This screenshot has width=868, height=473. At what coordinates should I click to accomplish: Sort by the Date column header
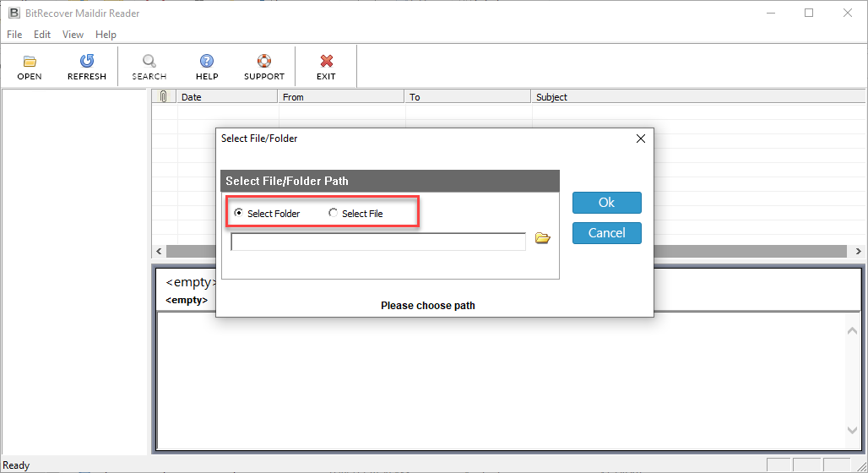coord(227,97)
